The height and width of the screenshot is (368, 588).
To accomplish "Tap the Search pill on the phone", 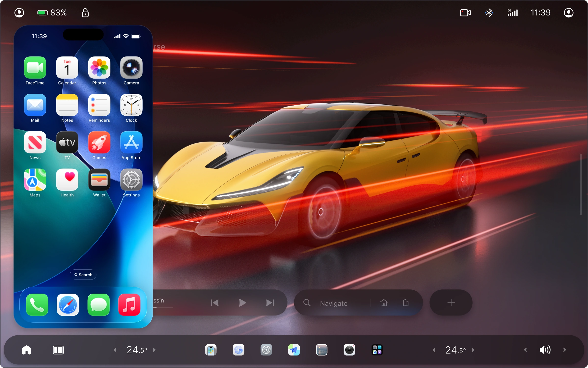I will 83,274.
